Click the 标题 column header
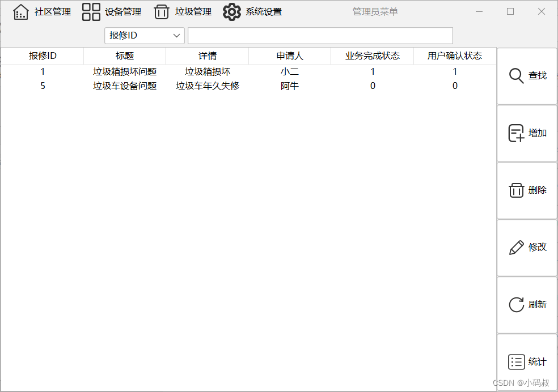This screenshot has width=558, height=392. [x=125, y=56]
